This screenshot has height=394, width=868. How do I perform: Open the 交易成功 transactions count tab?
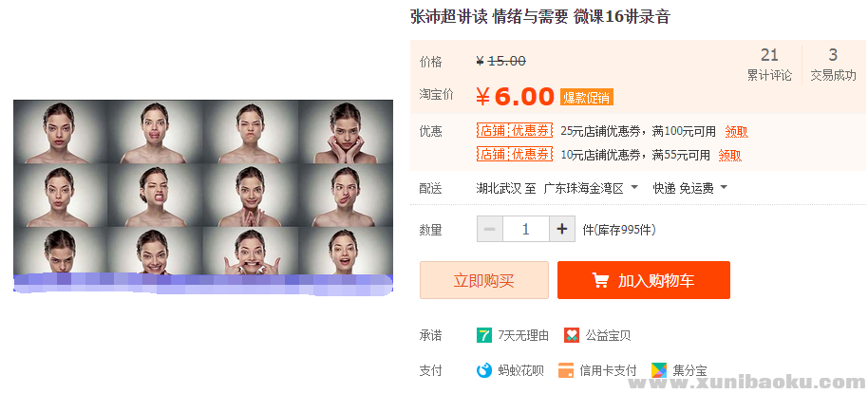click(x=833, y=65)
